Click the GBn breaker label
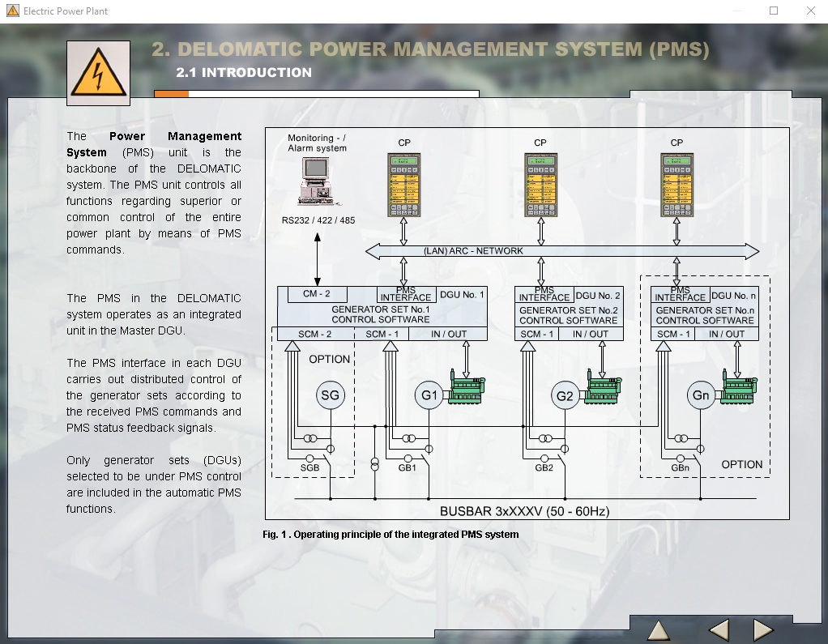This screenshot has height=644, width=828. (x=681, y=467)
